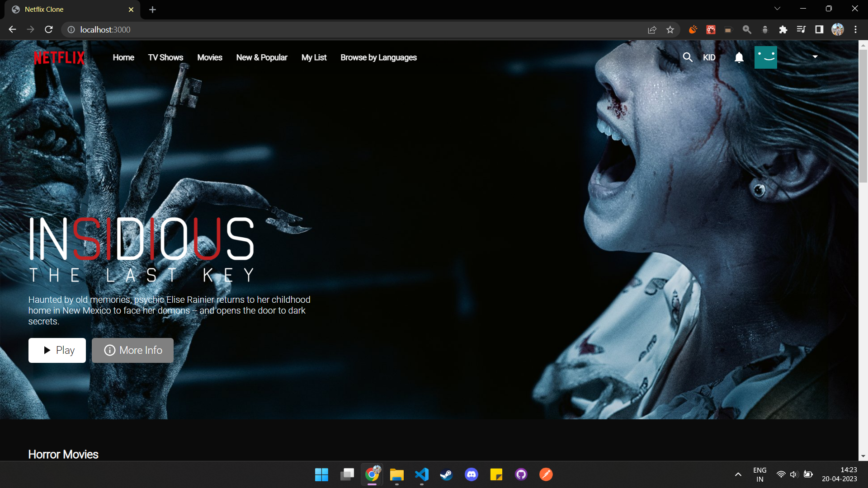Screen dimensions: 868x488
Task: Expand the profile dropdown arrow
Action: click(815, 57)
